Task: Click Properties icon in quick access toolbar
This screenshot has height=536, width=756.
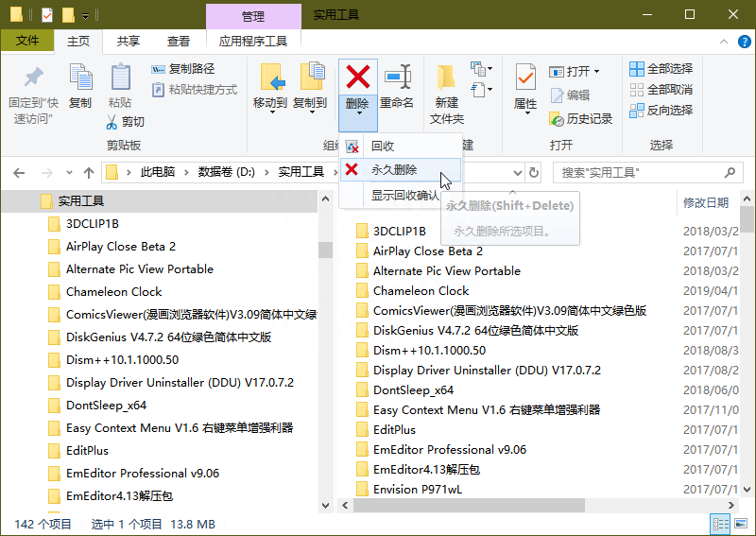Action: pyautogui.click(x=46, y=15)
